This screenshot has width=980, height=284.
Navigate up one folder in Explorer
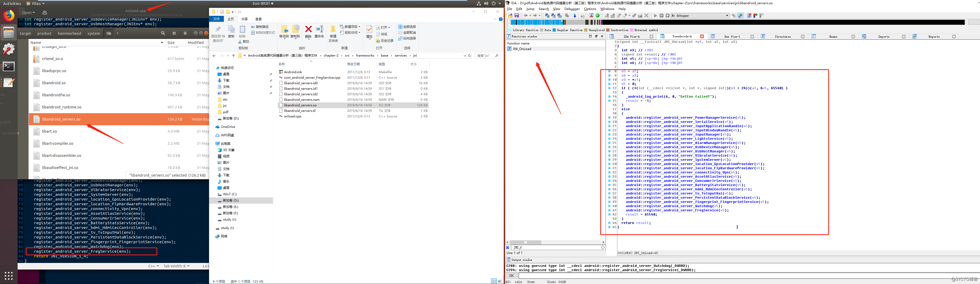(x=234, y=56)
